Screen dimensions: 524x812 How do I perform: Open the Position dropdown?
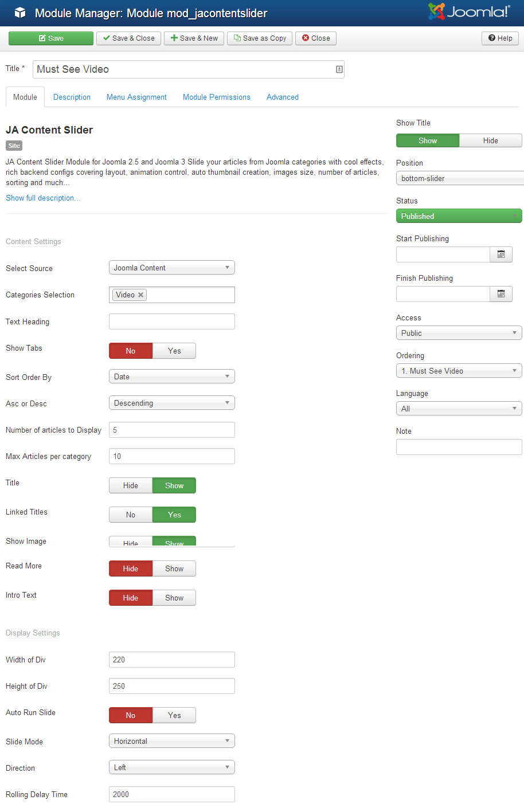(460, 178)
